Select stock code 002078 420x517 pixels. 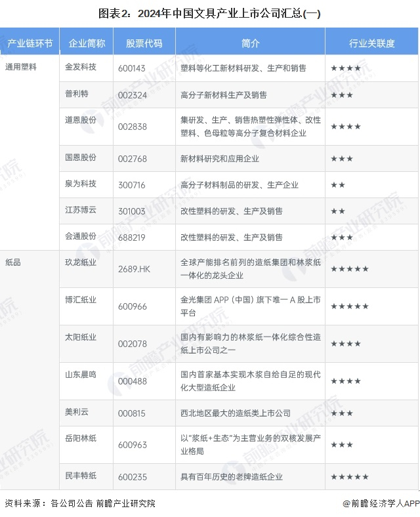[132, 344]
